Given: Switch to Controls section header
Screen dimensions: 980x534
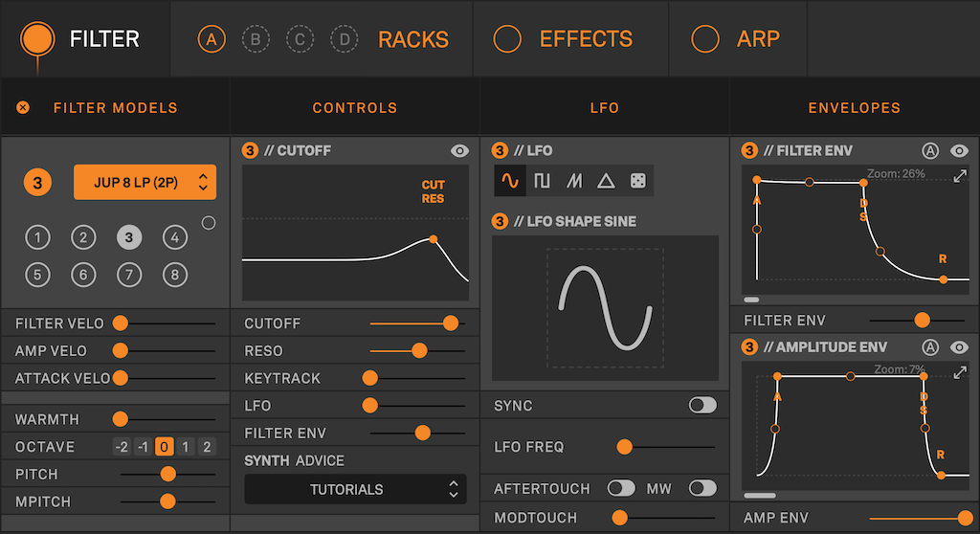Looking at the screenshot, I should pyautogui.click(x=354, y=107).
